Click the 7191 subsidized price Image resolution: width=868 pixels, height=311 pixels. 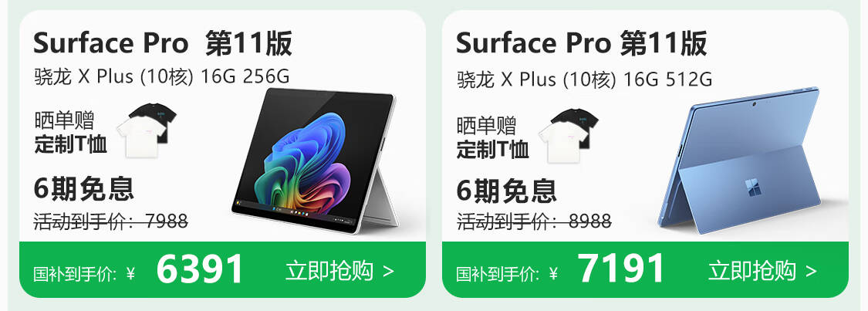621,269
